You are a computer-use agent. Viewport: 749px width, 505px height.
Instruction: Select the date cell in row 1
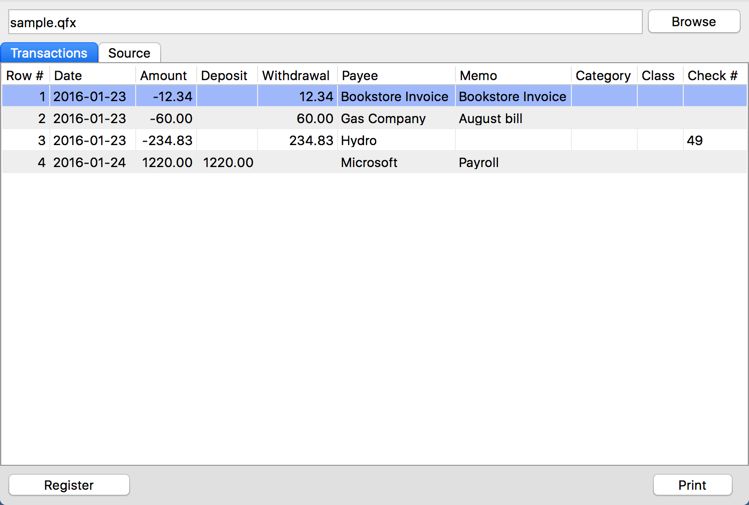tap(92, 96)
